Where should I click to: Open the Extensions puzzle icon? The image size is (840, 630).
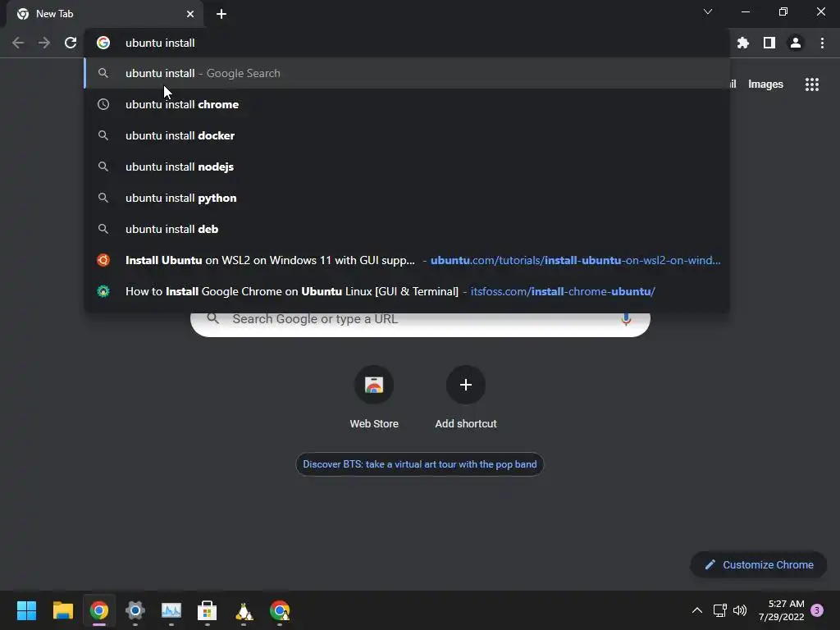coord(742,43)
